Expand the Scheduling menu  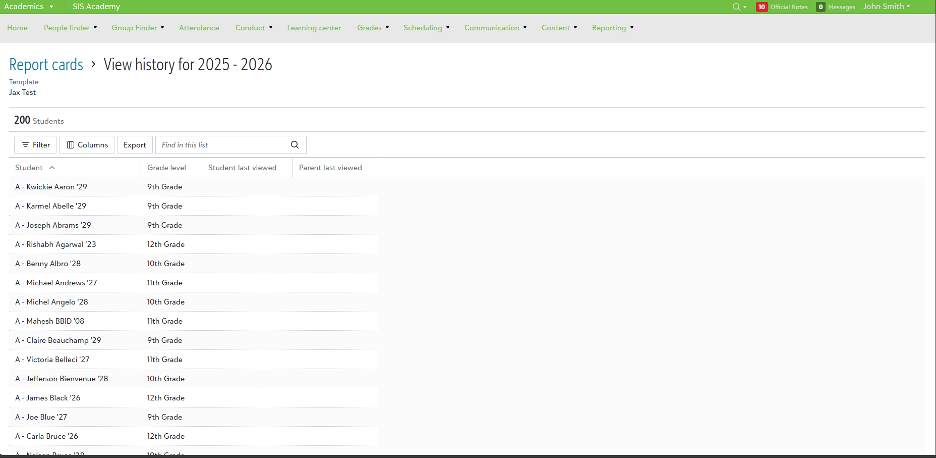[x=426, y=27]
